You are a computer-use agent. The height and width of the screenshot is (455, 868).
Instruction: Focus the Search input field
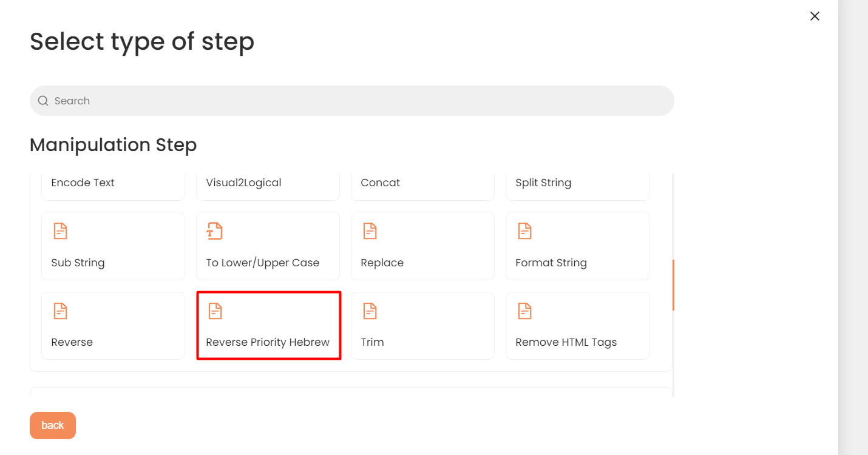(352, 101)
